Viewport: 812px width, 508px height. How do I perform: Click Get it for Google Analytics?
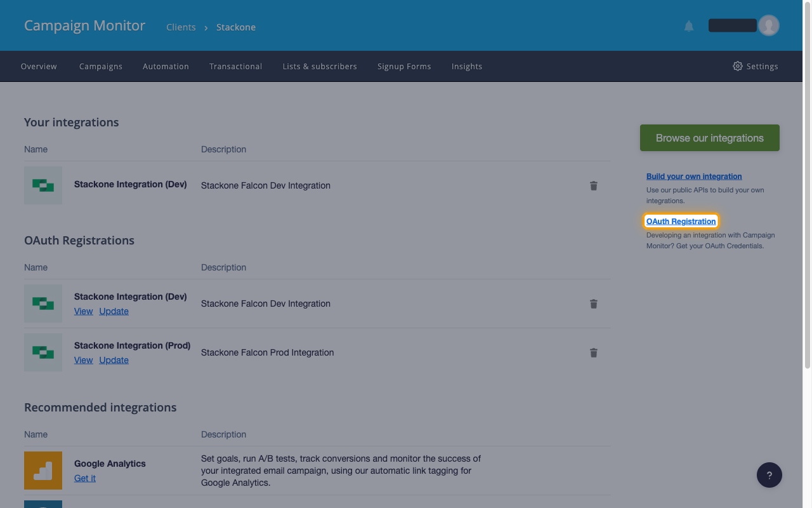[85, 478]
